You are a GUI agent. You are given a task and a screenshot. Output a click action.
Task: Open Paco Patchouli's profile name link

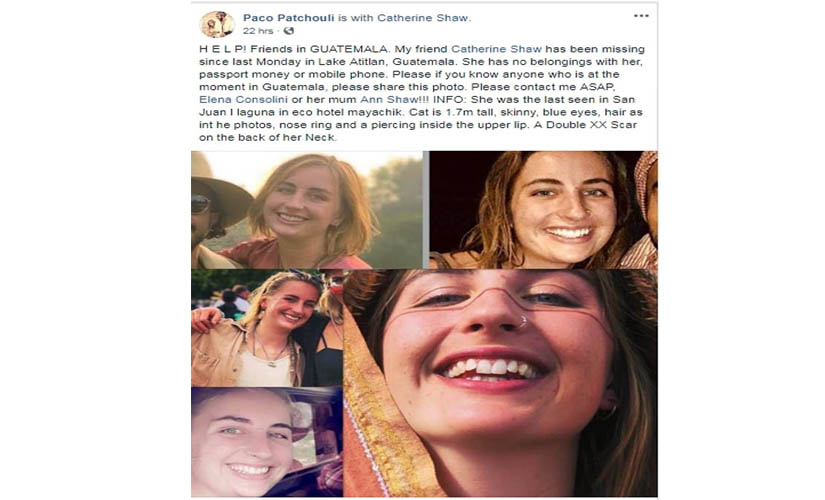(288, 18)
